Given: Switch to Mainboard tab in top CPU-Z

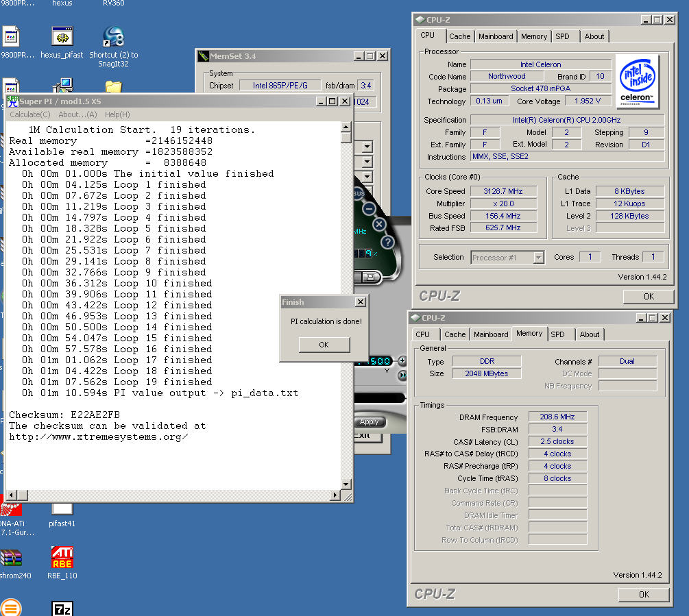Looking at the screenshot, I should point(496,36).
